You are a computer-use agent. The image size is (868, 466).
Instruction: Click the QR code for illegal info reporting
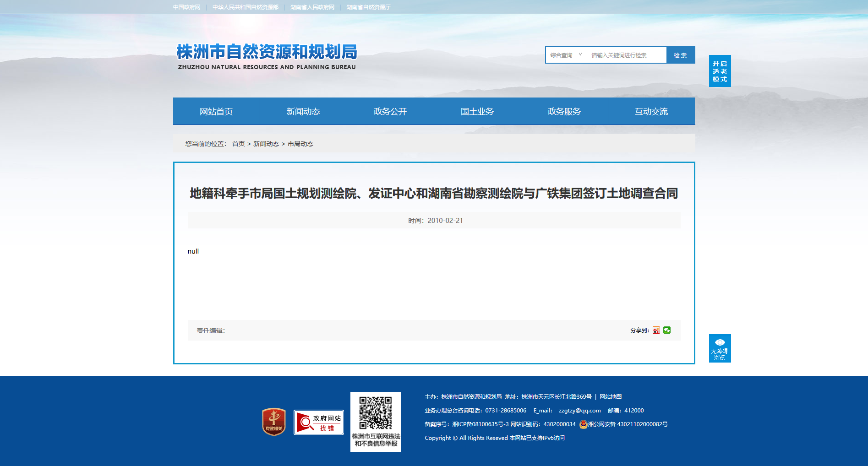[375, 413]
